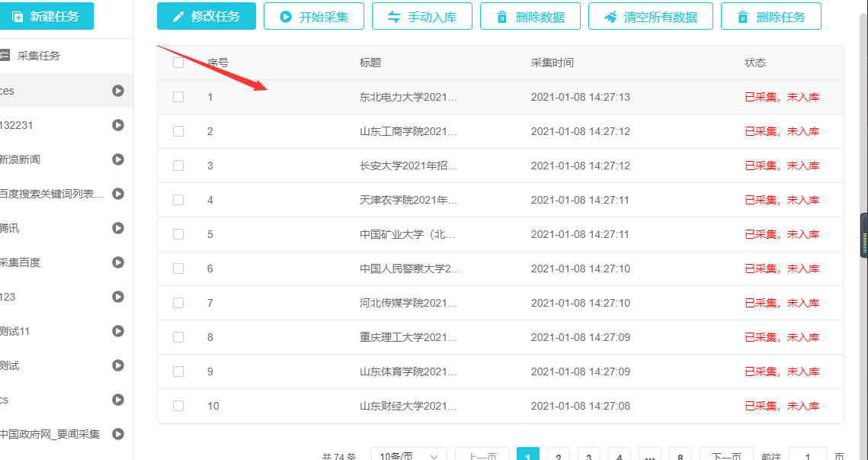Go to page 3 of results

(x=589, y=455)
